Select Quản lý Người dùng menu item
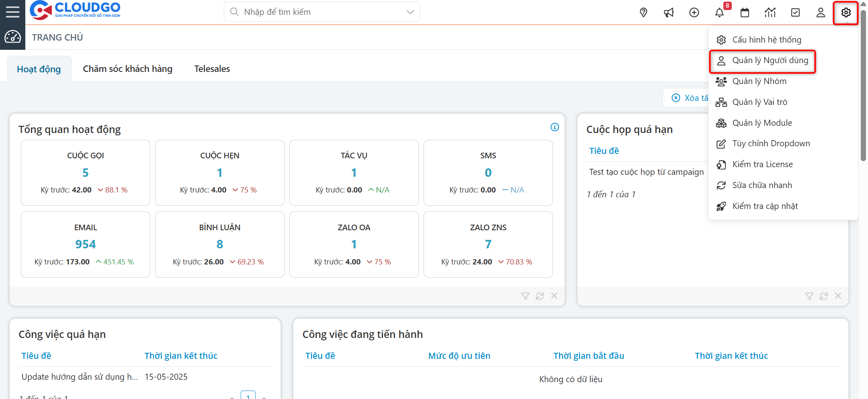This screenshot has width=868, height=399. (770, 61)
